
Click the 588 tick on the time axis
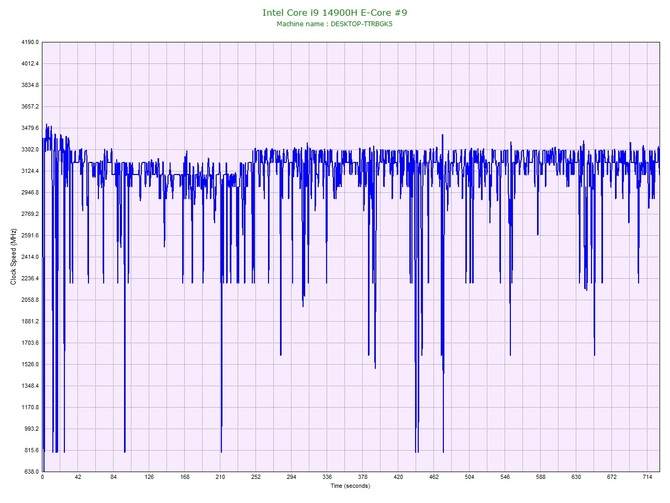[541, 477]
